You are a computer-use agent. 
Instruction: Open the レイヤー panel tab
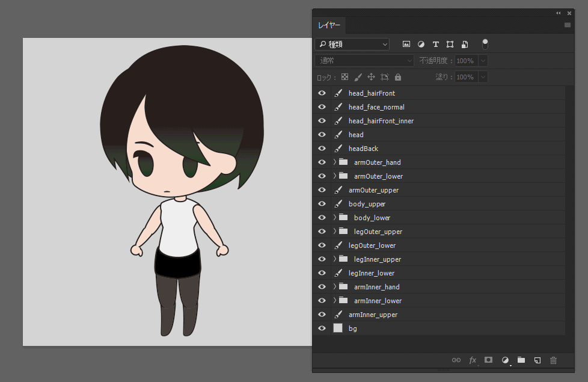pyautogui.click(x=329, y=25)
